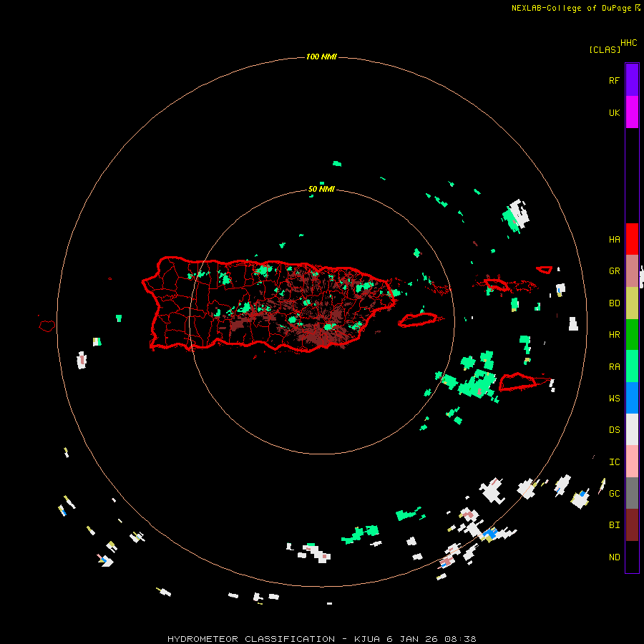Click the GR legend label

[x=614, y=271]
